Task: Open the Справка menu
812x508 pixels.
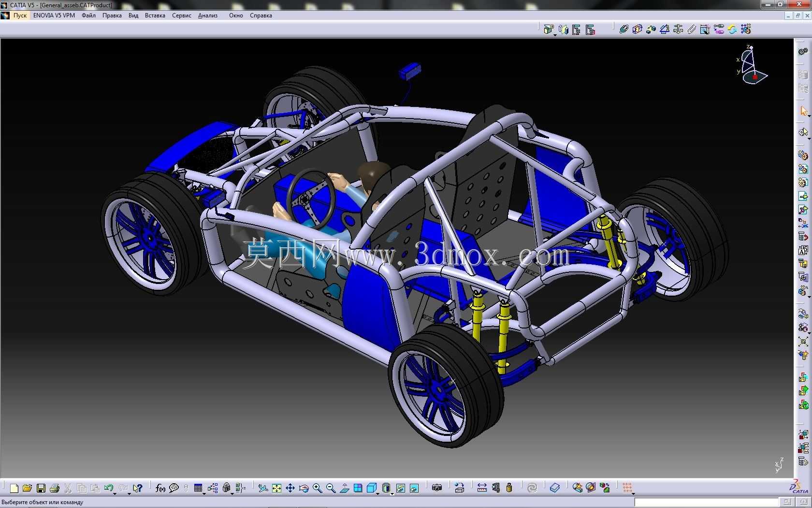Action: coord(261,15)
